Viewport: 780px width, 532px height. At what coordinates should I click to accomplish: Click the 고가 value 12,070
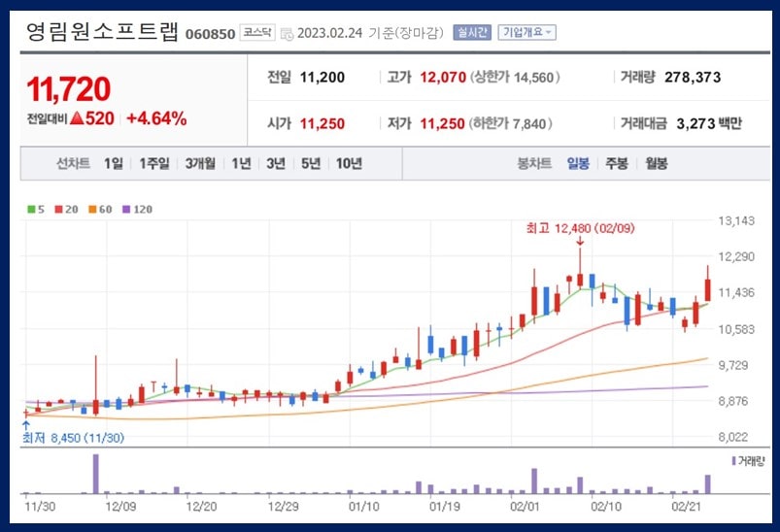click(443, 78)
